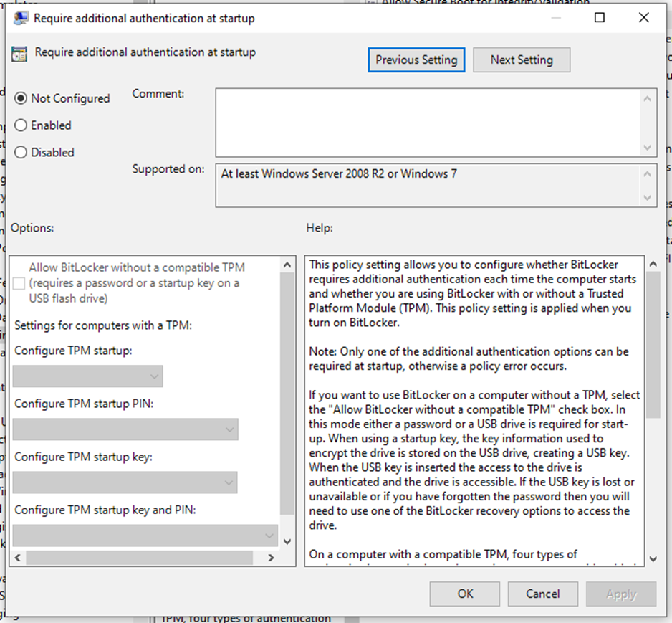672x623 pixels.
Task: Click the 'Configure TPM startup PIN:' label
Action: [x=84, y=404]
